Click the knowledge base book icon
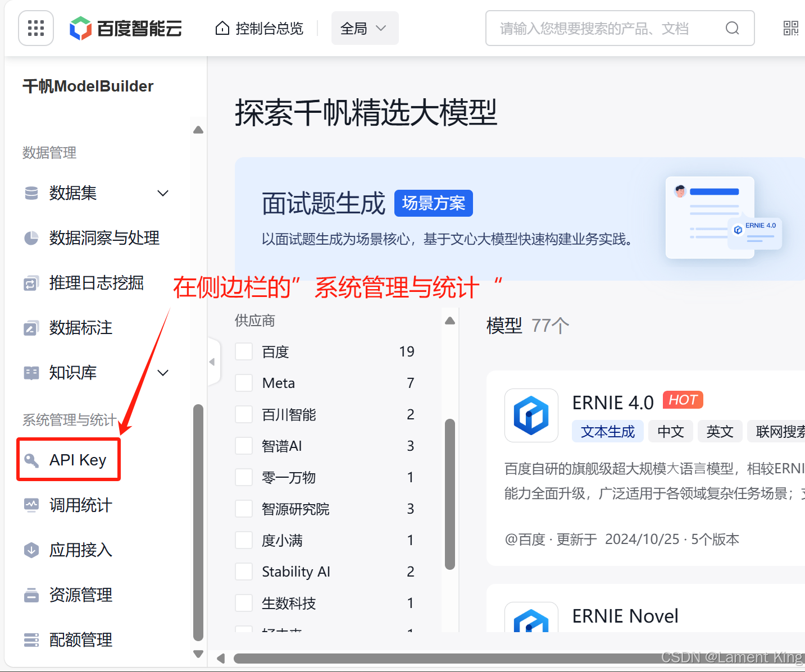Image resolution: width=805 pixels, height=672 pixels. click(31, 373)
